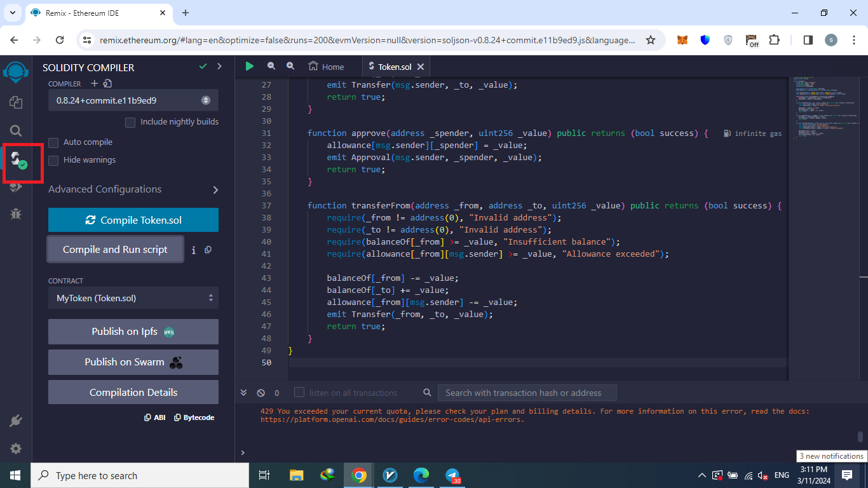The height and width of the screenshot is (488, 868).
Task: Open the Chrome side panel icon
Action: coord(808,40)
